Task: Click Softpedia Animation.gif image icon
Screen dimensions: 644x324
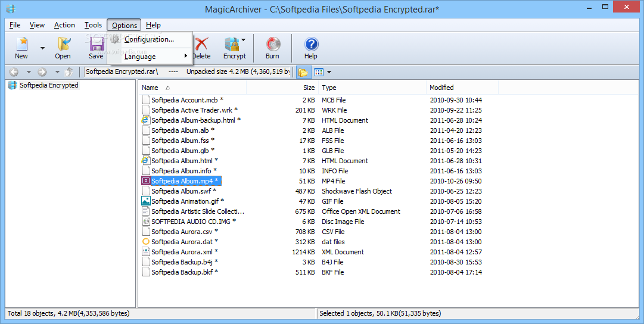Action: click(146, 201)
